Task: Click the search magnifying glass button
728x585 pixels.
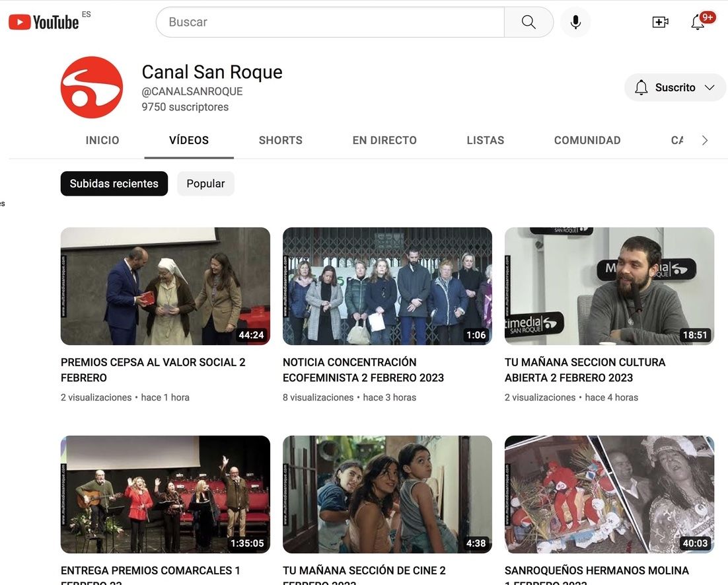Action: coord(528,22)
